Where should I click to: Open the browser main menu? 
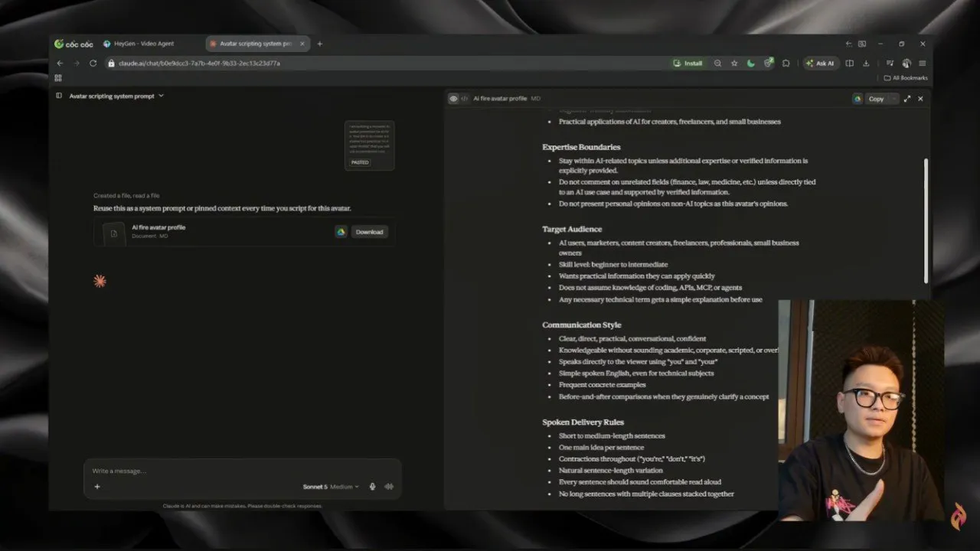(923, 64)
